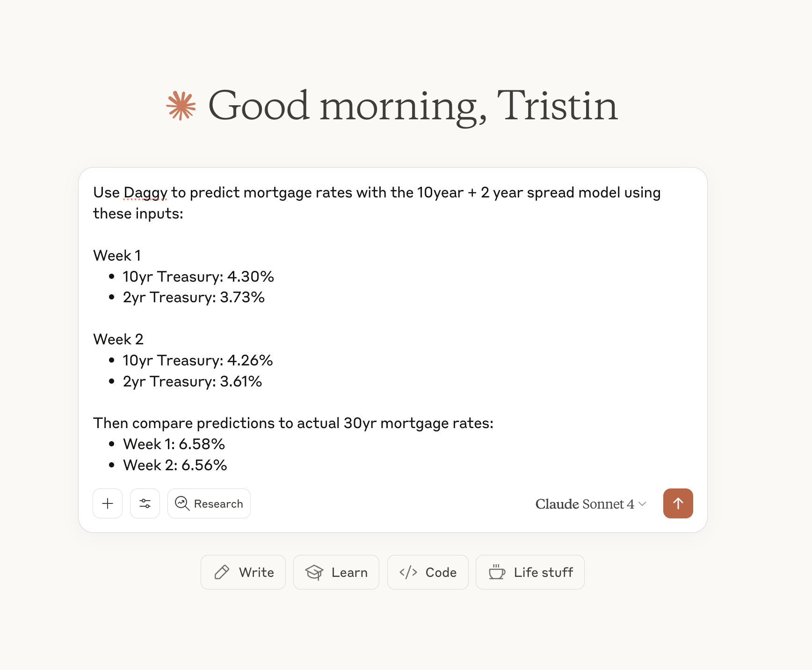The image size is (812, 670).
Task: Toggle the Research mode button
Action: 209,503
